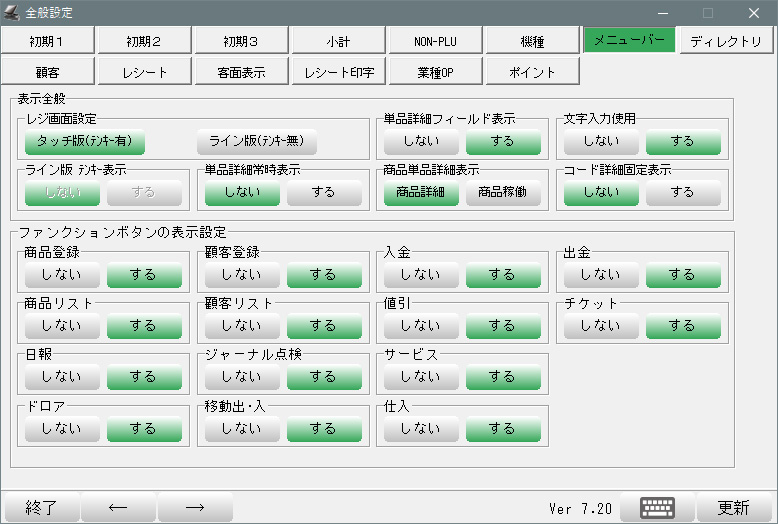Go to the 初期1 tab
Screen dimensions: 778x524
(48, 40)
